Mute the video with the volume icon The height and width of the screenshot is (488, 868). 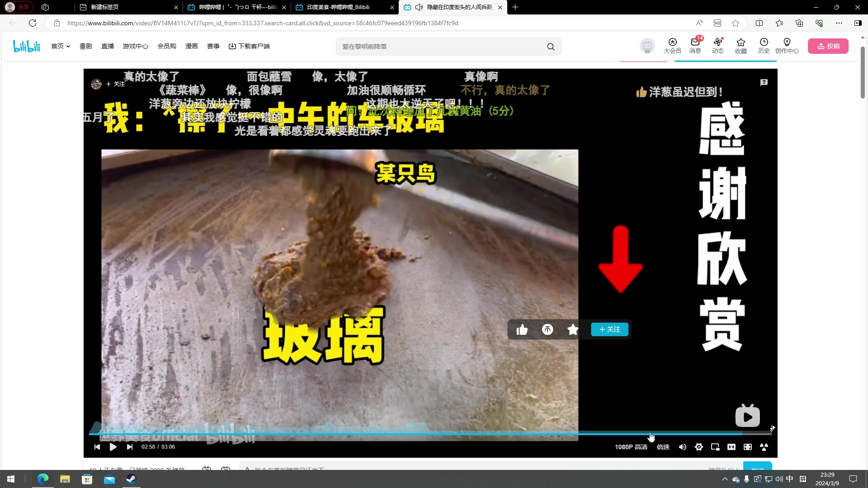(683, 447)
